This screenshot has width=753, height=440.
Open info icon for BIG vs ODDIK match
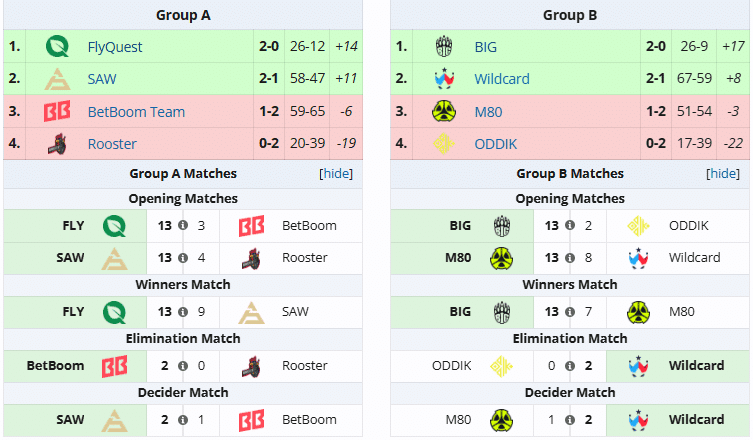pyautogui.click(x=569, y=226)
